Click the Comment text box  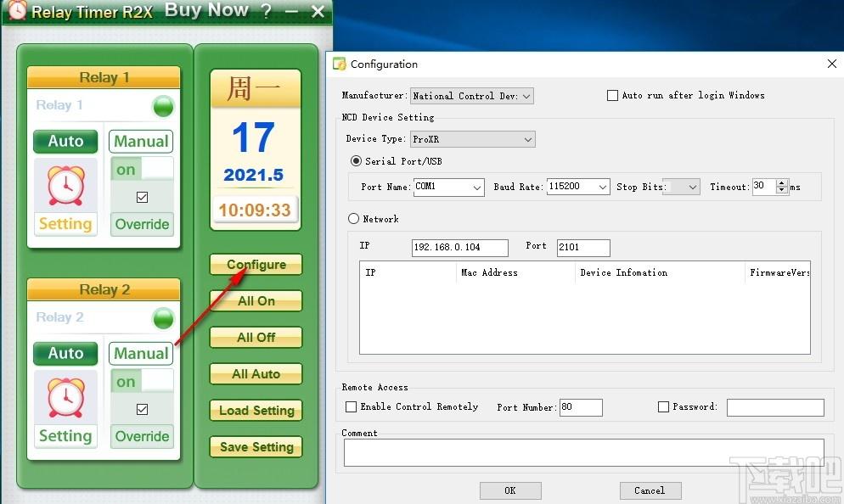[583, 452]
